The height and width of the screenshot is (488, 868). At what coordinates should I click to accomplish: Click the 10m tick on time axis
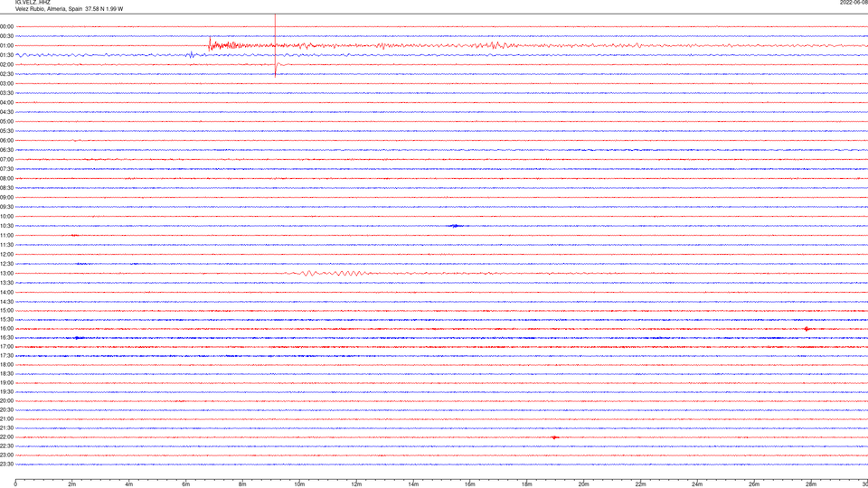[x=299, y=484]
